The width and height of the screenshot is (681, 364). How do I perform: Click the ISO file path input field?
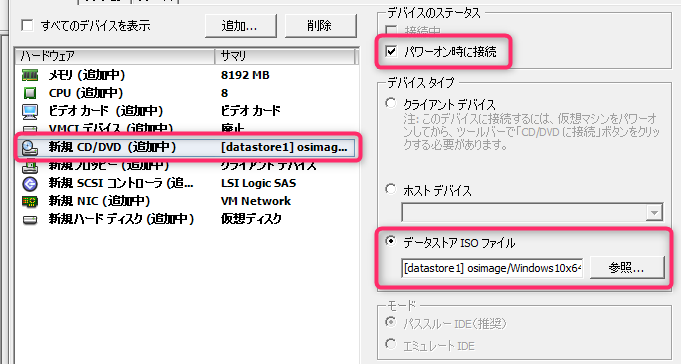point(492,268)
